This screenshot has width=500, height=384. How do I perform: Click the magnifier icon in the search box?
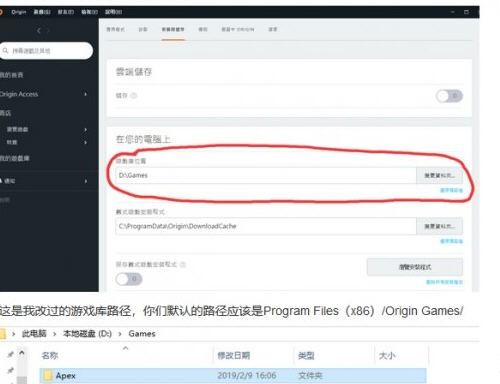5,51
